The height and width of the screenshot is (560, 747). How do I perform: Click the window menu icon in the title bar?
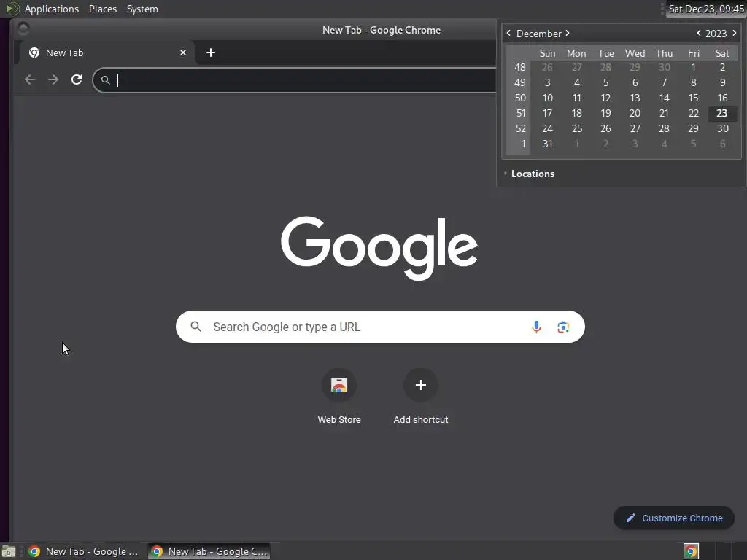[23, 29]
